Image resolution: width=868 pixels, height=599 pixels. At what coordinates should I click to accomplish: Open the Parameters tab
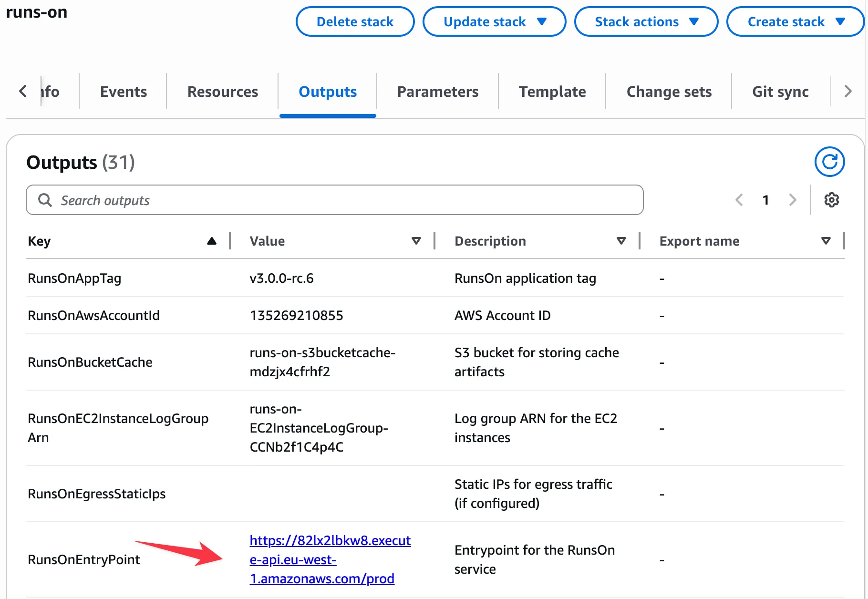(438, 92)
